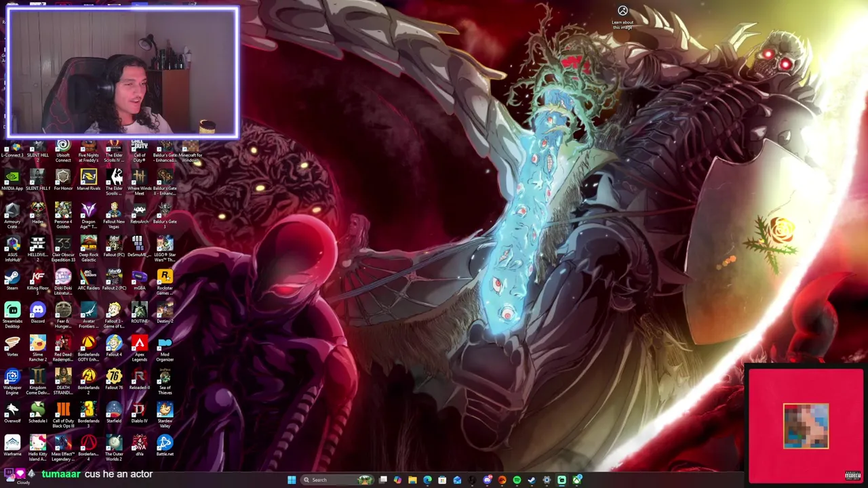Viewport: 868px width, 488px height.
Task: Select the Stardew Valley icon
Action: (x=165, y=414)
